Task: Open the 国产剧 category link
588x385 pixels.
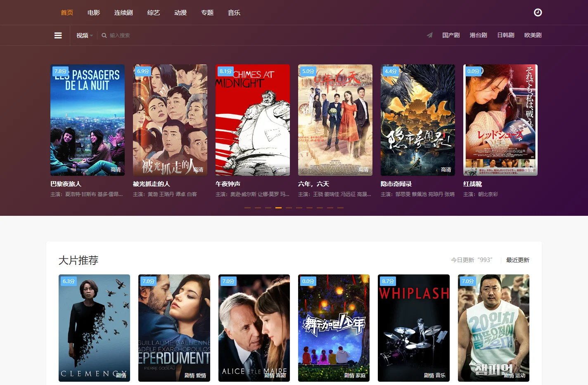Action: (x=451, y=35)
